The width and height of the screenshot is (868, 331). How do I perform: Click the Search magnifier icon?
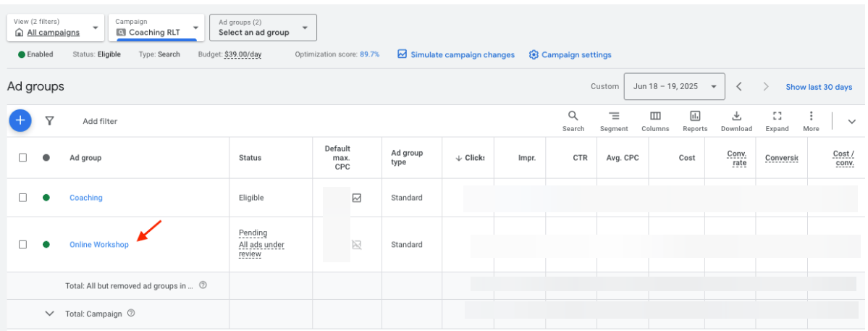(573, 120)
